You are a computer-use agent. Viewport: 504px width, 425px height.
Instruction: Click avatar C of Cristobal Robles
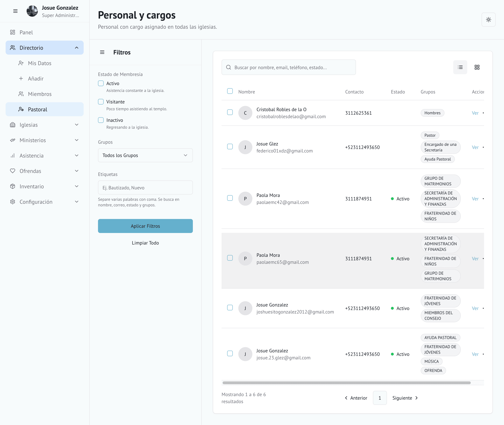[245, 113]
